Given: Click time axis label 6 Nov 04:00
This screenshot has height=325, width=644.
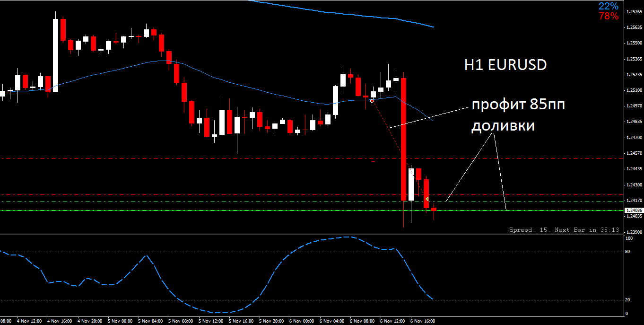Looking at the screenshot, I should click(333, 321).
